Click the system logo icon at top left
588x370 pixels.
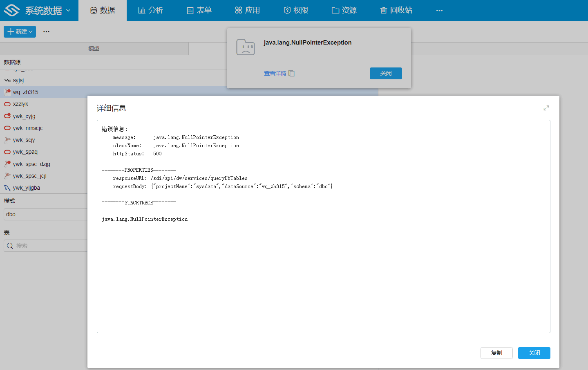pyautogui.click(x=12, y=10)
